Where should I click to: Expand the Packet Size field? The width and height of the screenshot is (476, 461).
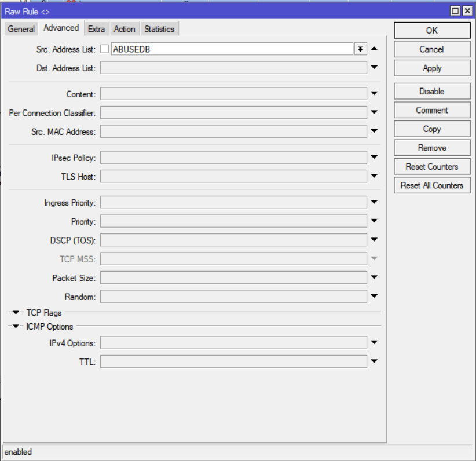[374, 278]
